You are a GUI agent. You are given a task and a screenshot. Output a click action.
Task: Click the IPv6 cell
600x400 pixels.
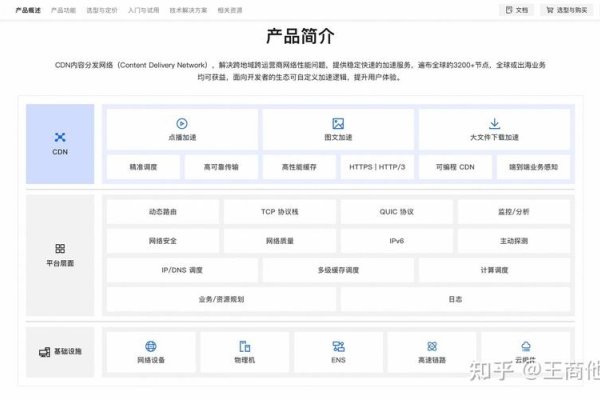point(397,241)
